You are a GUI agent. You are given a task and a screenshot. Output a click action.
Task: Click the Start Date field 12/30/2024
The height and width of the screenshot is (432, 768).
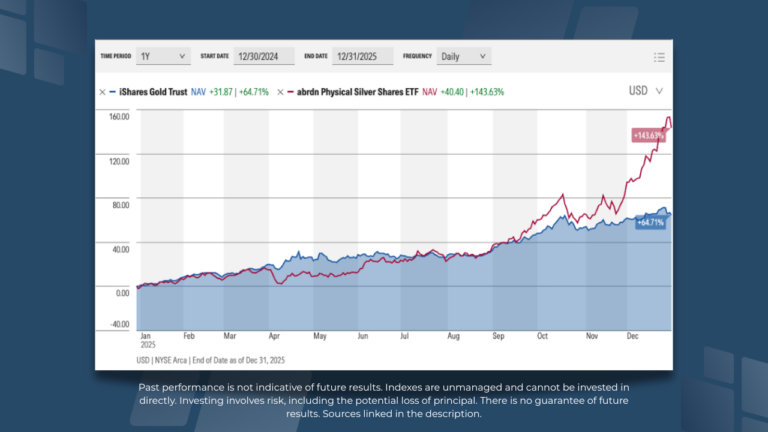[258, 57]
